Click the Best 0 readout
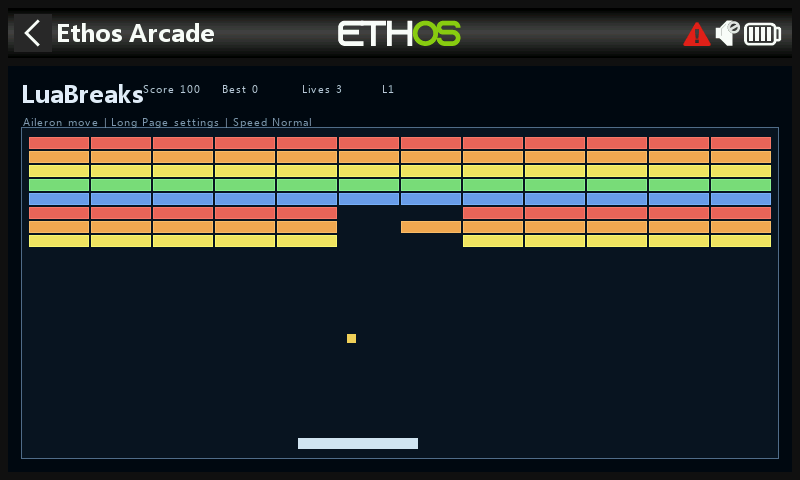 [240, 89]
